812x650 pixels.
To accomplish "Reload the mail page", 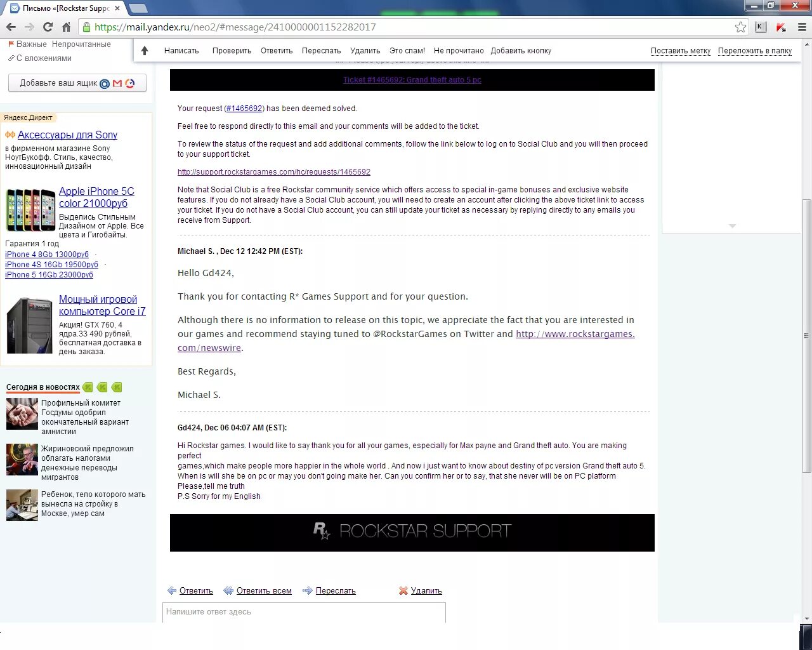I will point(48,27).
